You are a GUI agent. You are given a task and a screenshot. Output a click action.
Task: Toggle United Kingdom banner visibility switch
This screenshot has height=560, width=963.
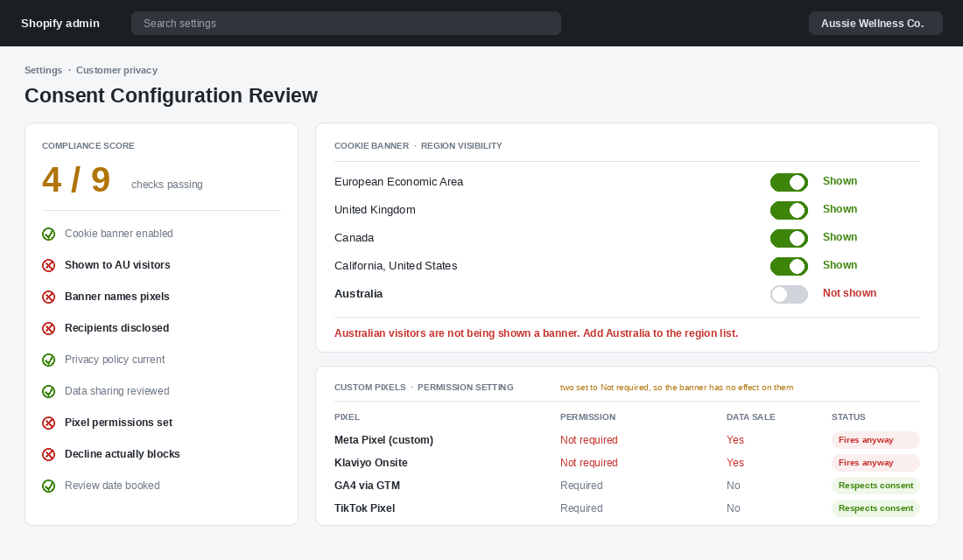coord(789,210)
